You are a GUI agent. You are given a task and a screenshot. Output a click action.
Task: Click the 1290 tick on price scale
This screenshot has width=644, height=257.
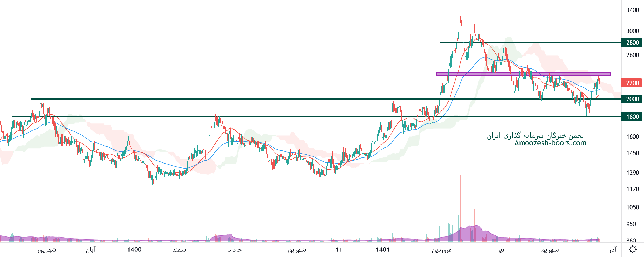click(632, 173)
